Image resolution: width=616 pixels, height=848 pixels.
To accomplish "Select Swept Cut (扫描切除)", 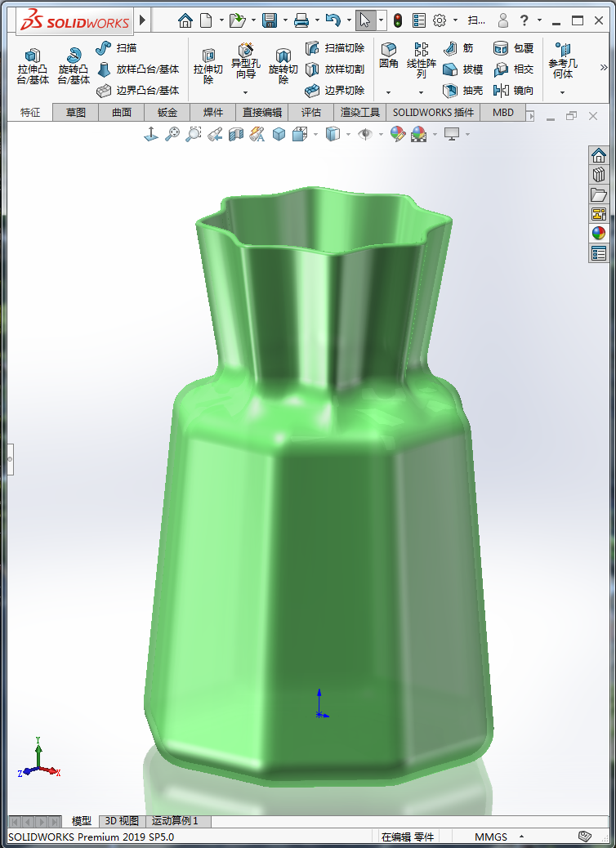I will [335, 48].
